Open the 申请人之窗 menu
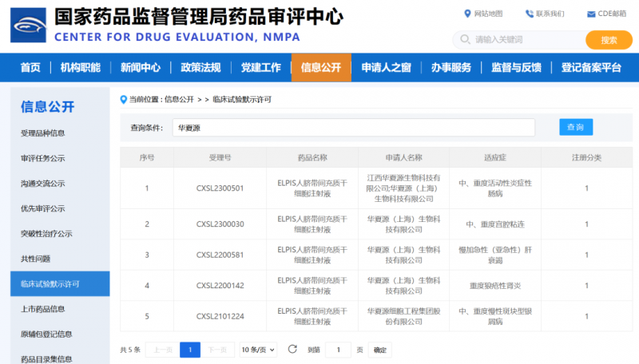This screenshot has width=639, height=364. tap(386, 68)
